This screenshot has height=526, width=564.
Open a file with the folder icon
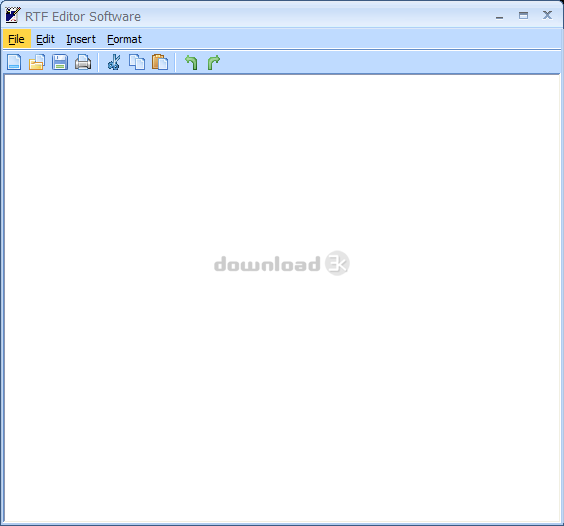(37, 62)
